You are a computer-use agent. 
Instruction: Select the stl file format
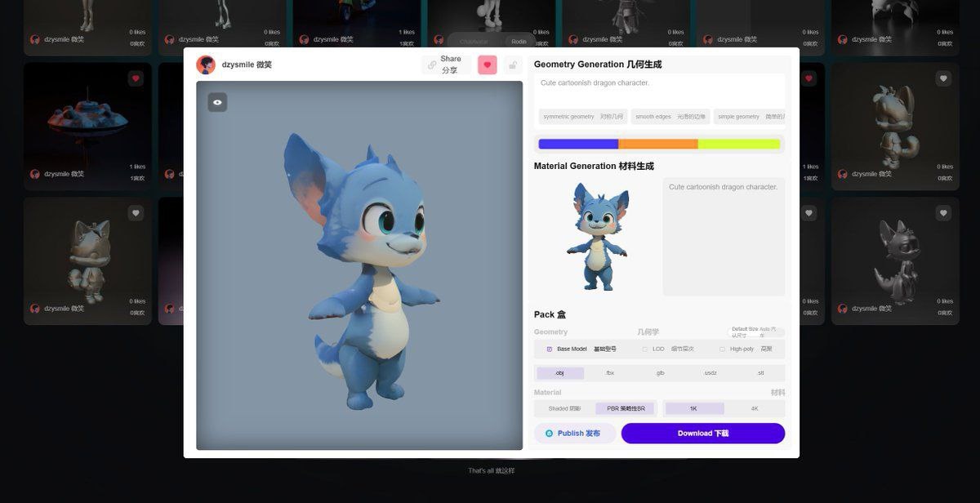pyautogui.click(x=760, y=373)
